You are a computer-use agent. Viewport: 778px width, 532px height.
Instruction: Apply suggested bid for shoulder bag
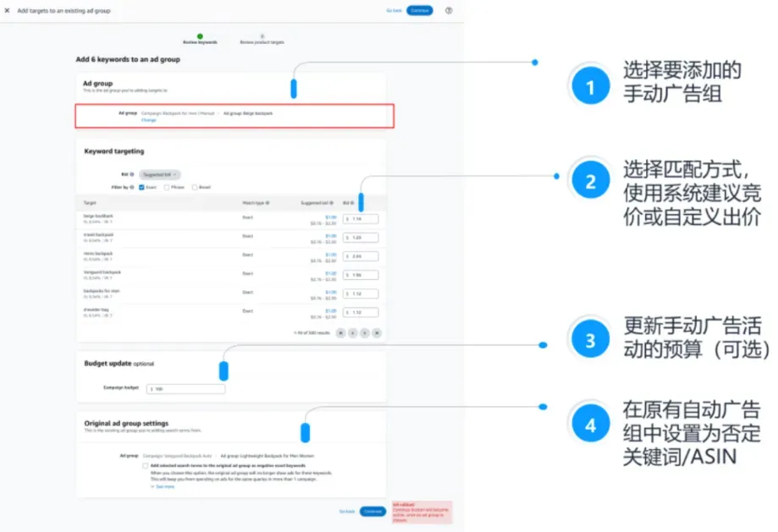331,311
